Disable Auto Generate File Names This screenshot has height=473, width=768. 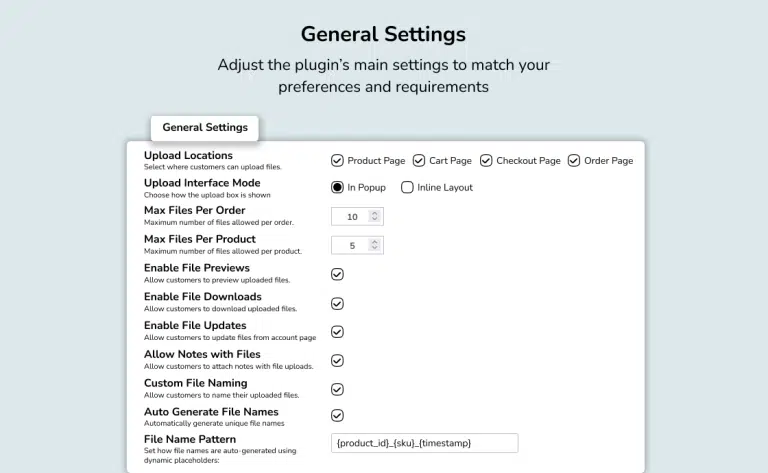tap(338, 415)
